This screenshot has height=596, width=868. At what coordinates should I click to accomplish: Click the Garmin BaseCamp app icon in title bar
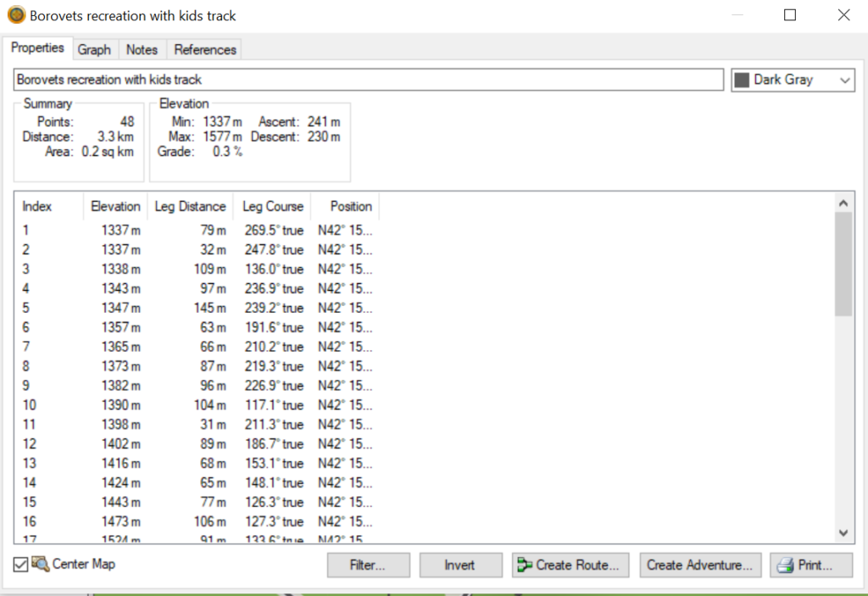coord(16,15)
